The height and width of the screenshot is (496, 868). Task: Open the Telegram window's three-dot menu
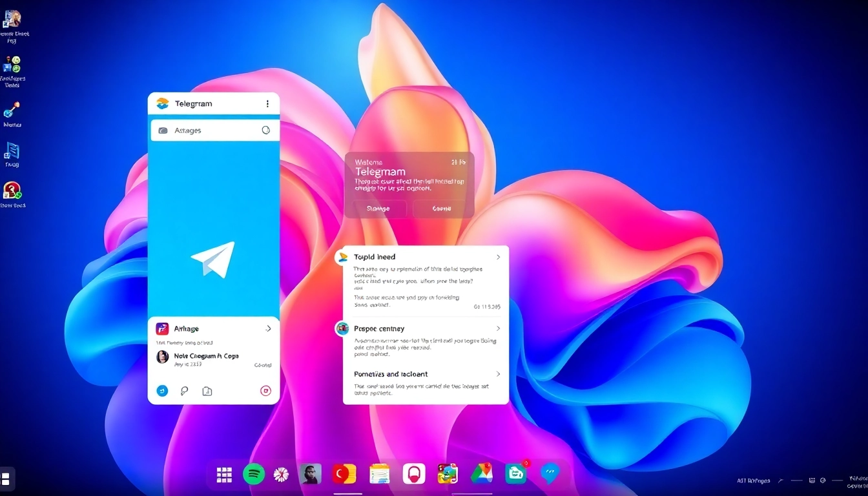coord(267,103)
